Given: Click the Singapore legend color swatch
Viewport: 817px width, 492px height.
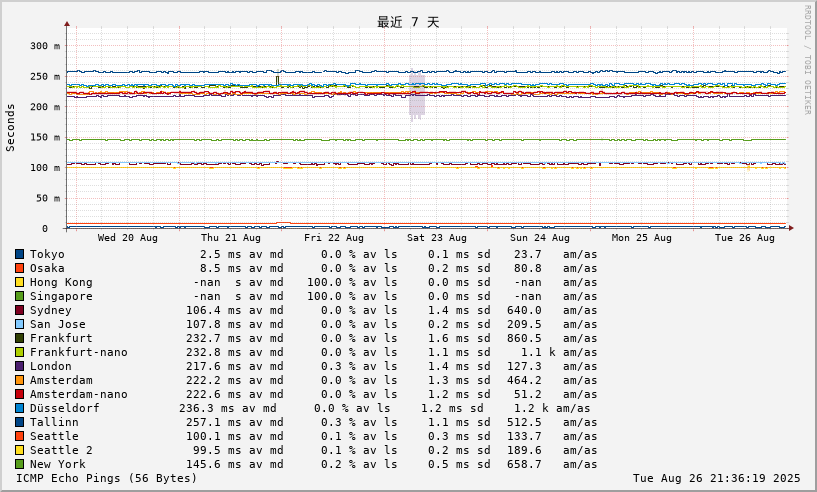Looking at the screenshot, I should pyautogui.click(x=19, y=297).
